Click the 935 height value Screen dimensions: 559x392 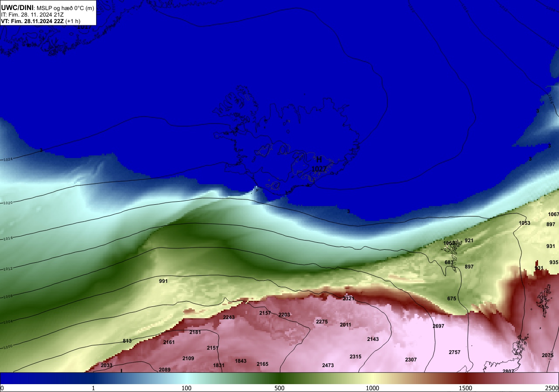pos(554,262)
